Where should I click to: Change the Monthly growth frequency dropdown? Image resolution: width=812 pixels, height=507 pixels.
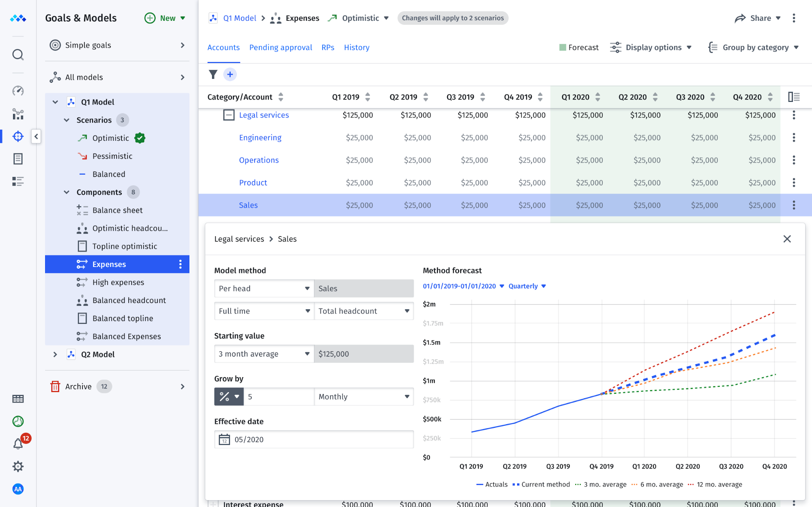[x=364, y=397]
